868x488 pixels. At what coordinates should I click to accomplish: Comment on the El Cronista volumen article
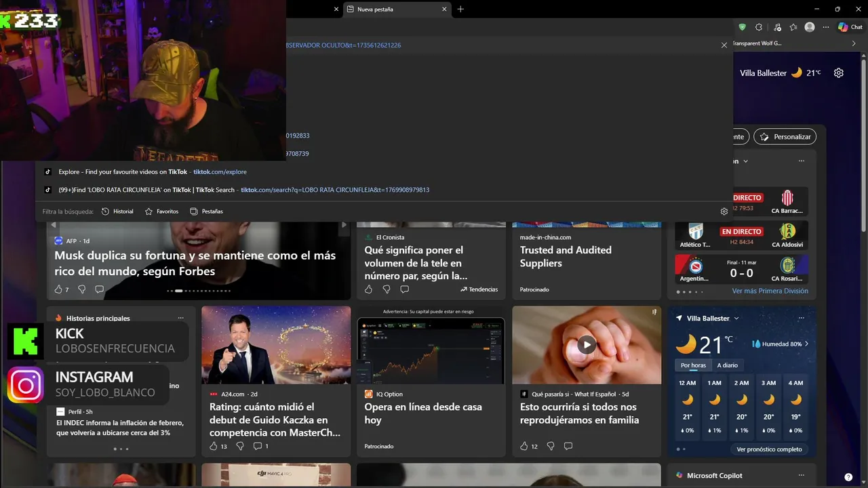click(404, 289)
